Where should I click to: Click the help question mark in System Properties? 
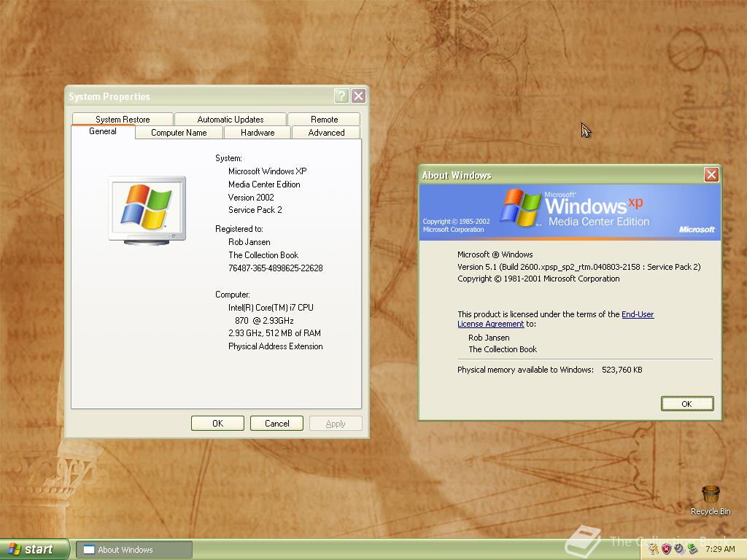point(341,96)
